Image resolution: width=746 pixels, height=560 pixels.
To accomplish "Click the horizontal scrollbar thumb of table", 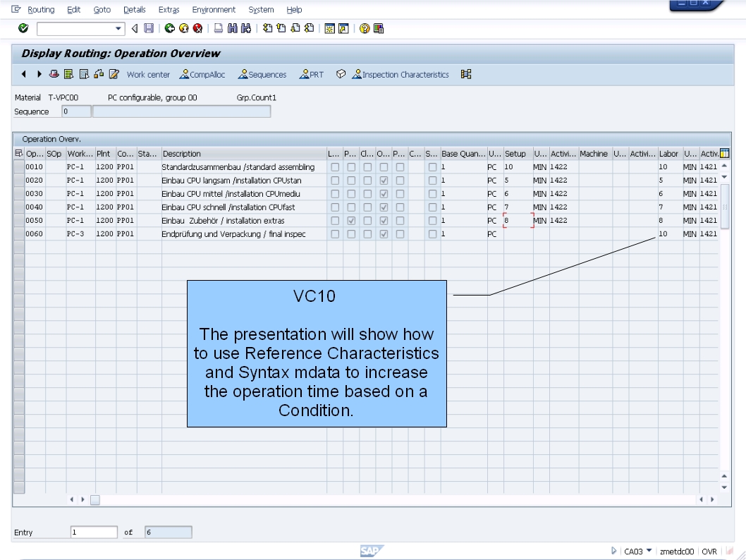I will point(95,500).
